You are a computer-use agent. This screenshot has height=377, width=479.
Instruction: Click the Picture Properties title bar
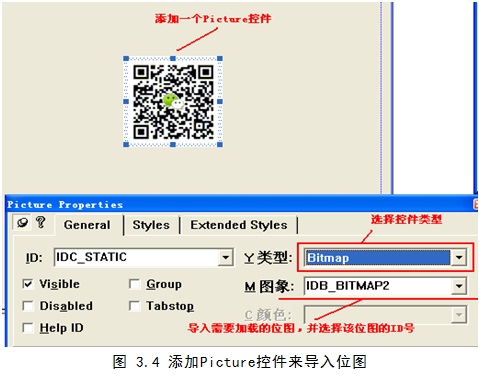tap(240, 204)
